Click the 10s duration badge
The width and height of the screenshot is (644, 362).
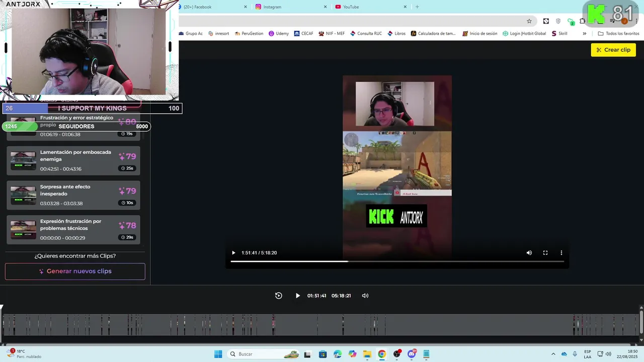127,203
